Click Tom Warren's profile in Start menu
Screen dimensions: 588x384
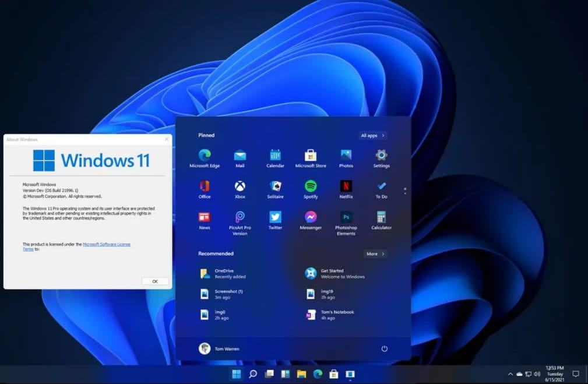[x=219, y=348]
